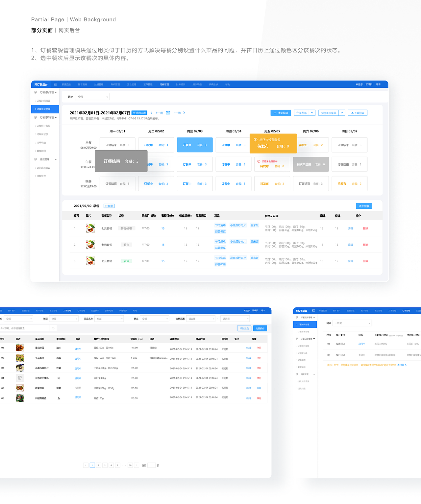The height and width of the screenshot is (504, 421).
Task: Click previous page arrow in pagination
Action: 86,465
